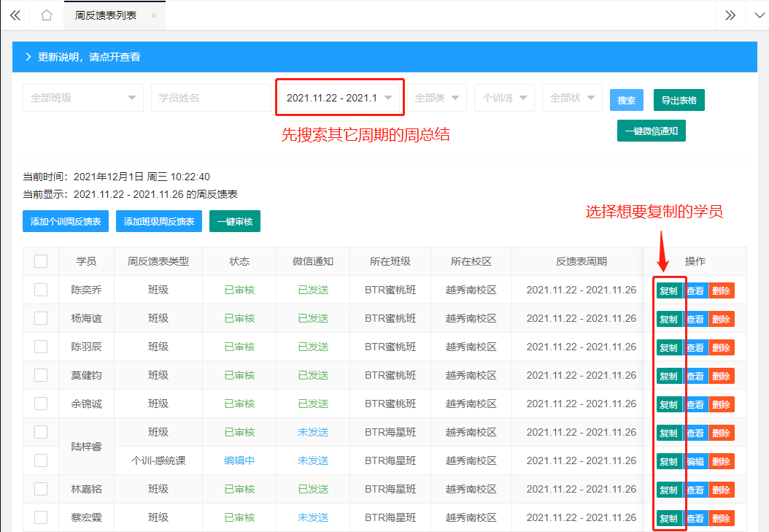Click the 导出表格 button
Image resolution: width=769 pixels, height=532 pixels.
click(679, 101)
